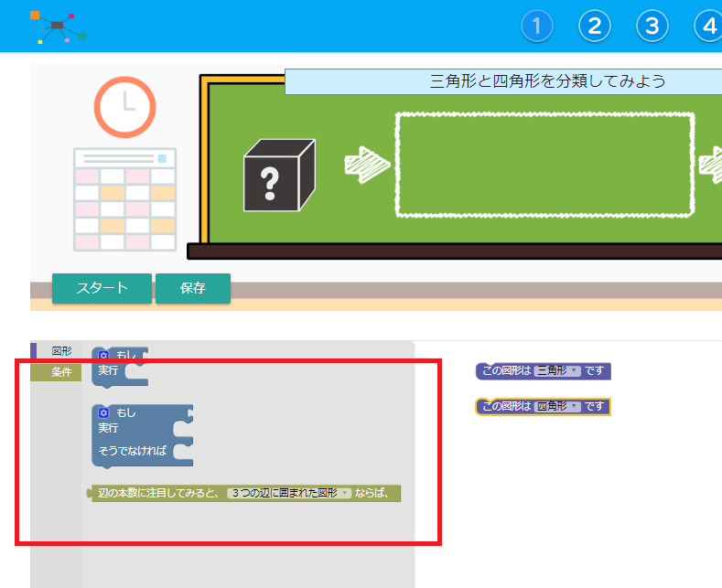Open the 3つの辺に囲まれた図形 dropdown

pyautogui.click(x=289, y=493)
